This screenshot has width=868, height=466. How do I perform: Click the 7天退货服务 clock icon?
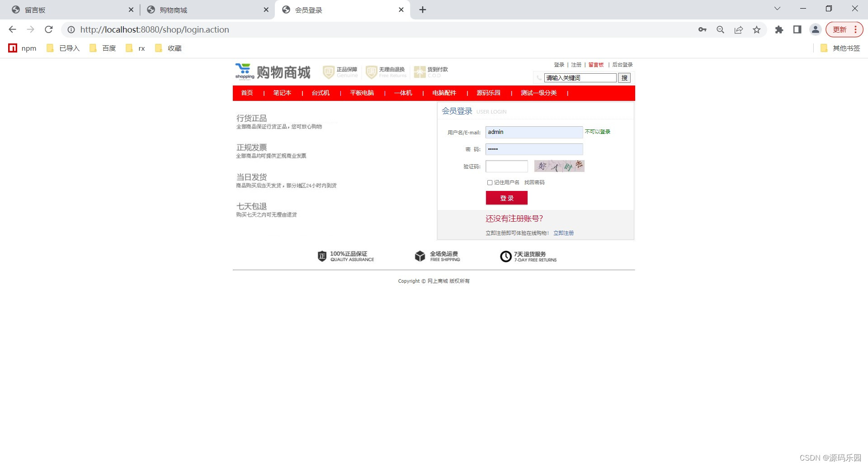pyautogui.click(x=505, y=256)
